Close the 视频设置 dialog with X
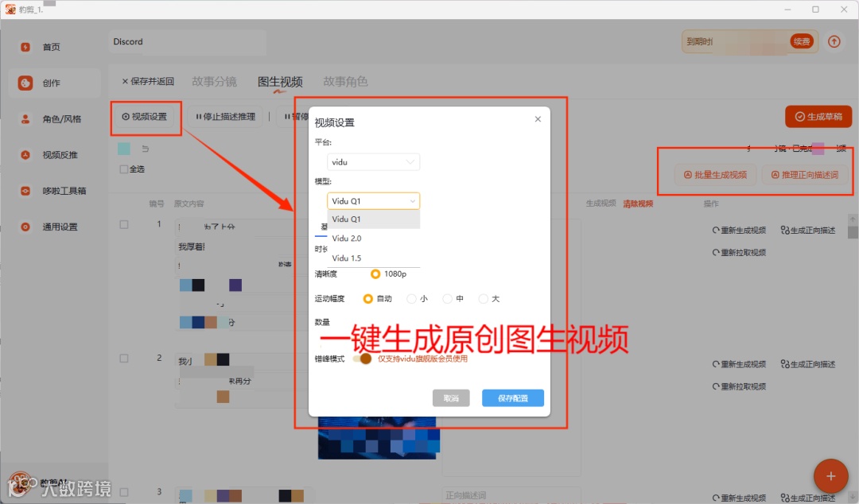 click(538, 119)
